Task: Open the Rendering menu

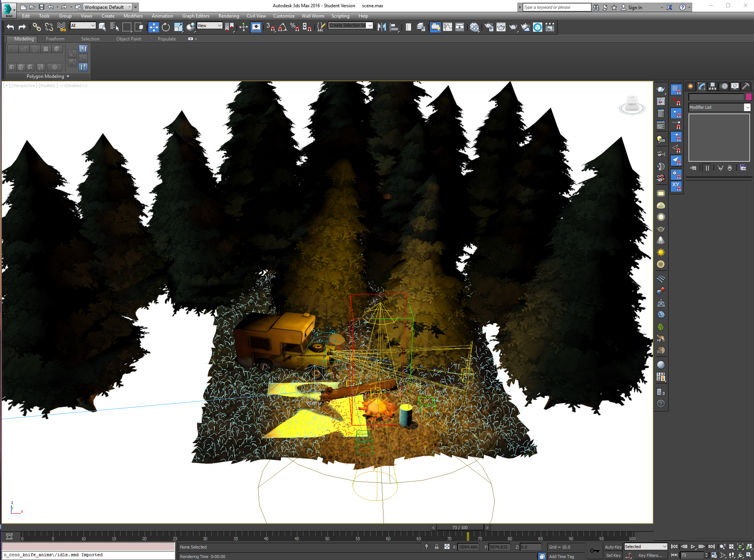Action: point(229,16)
